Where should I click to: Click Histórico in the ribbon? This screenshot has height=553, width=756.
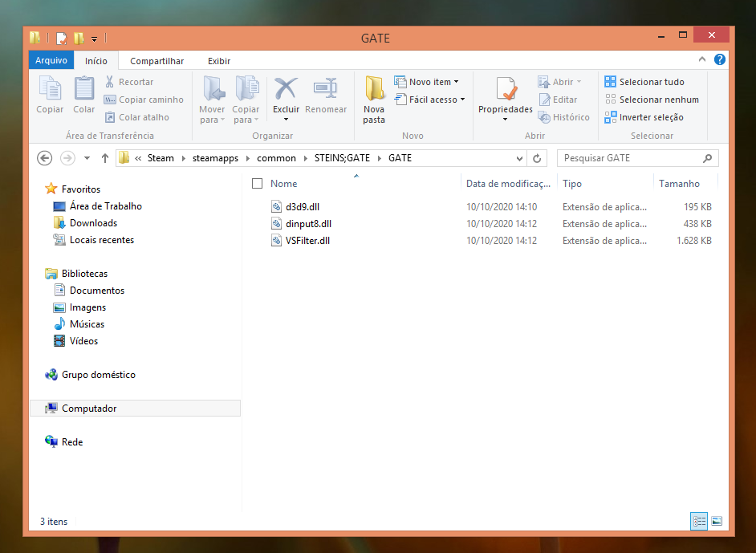[563, 117]
